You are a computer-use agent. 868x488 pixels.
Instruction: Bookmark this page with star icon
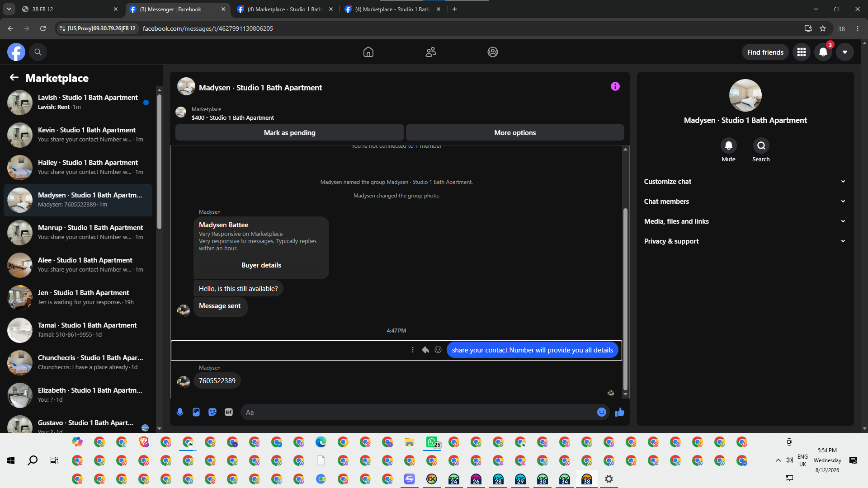823,28
